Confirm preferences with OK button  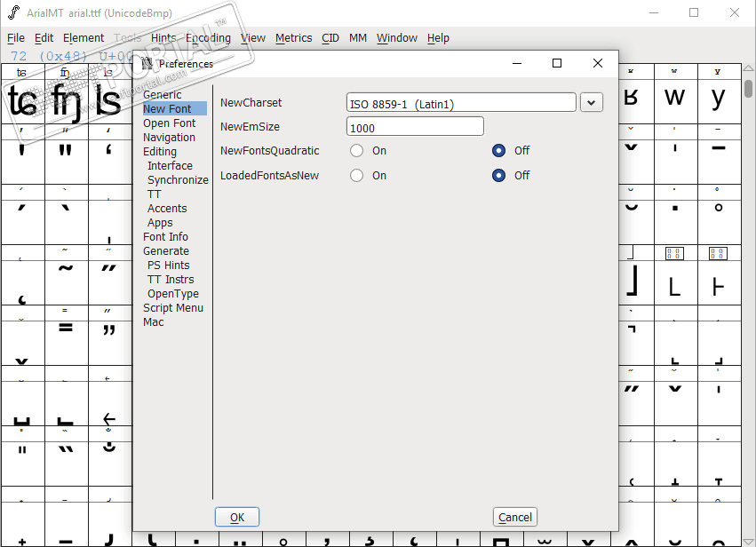[237, 517]
